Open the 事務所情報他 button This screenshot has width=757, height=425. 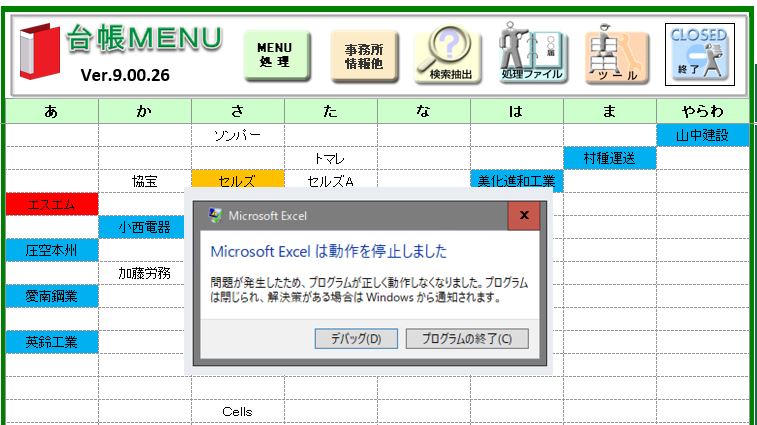364,56
